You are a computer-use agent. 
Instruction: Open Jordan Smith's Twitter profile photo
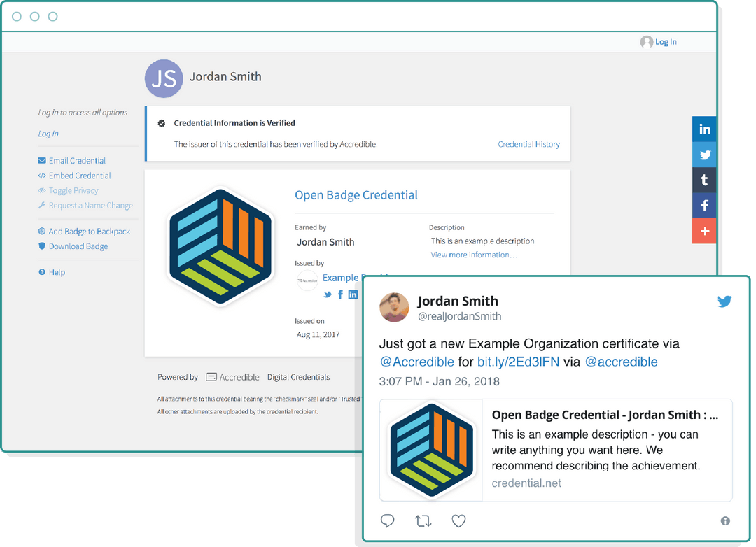[394, 307]
